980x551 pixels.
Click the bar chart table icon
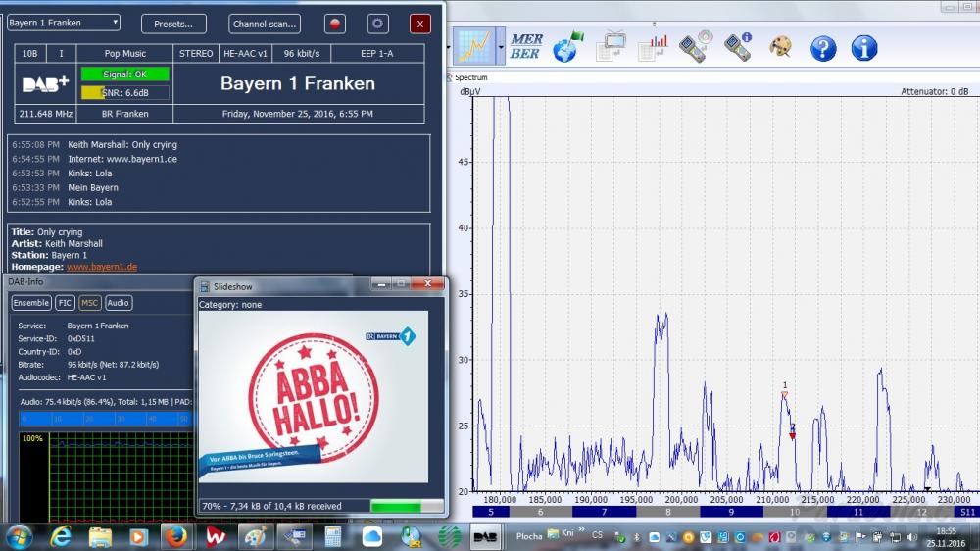point(653,47)
